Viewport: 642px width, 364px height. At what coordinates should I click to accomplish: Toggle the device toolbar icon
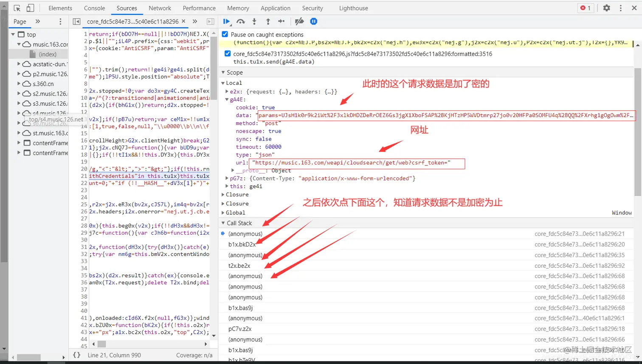[31, 8]
